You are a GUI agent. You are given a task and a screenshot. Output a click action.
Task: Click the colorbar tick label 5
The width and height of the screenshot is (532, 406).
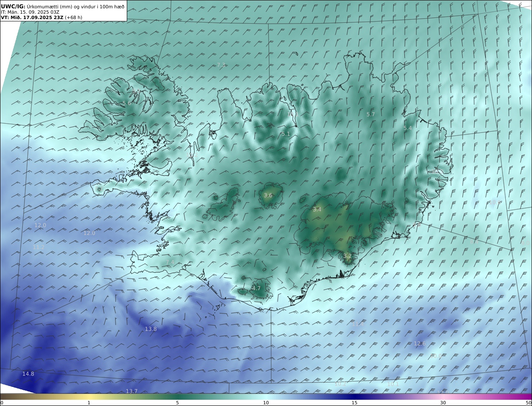pos(177,403)
